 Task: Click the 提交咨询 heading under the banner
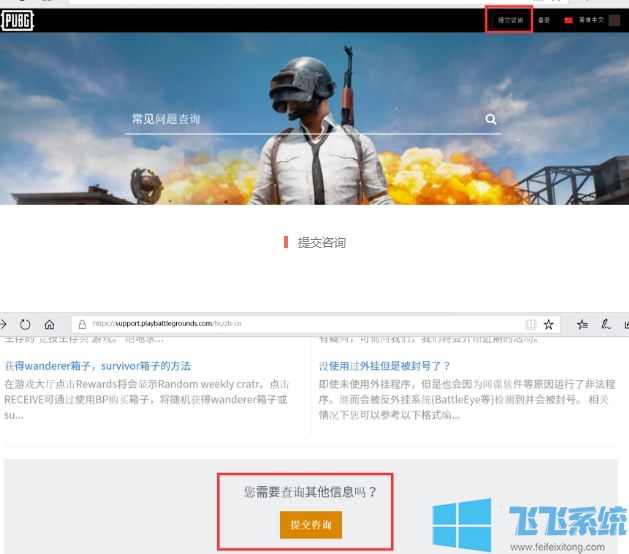click(x=321, y=242)
